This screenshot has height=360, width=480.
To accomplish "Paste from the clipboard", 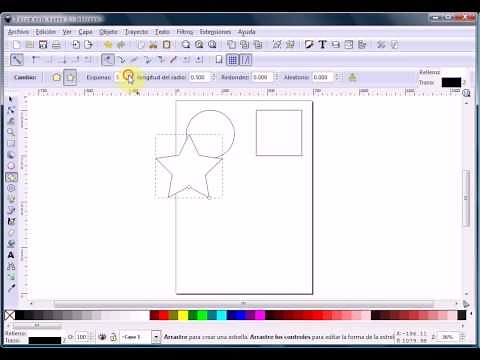I will click(x=166, y=44).
